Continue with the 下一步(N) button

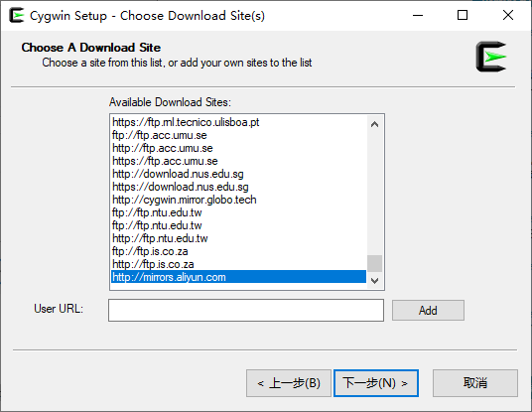tap(376, 383)
